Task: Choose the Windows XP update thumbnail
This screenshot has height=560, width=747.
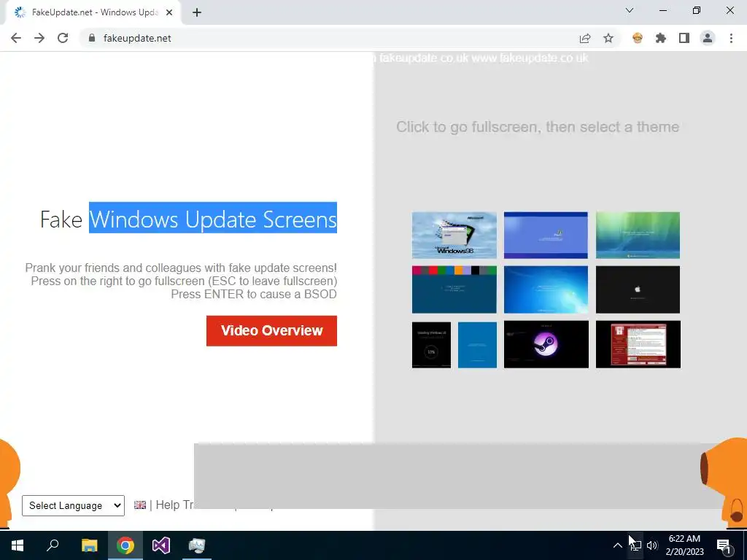Action: coord(546,236)
